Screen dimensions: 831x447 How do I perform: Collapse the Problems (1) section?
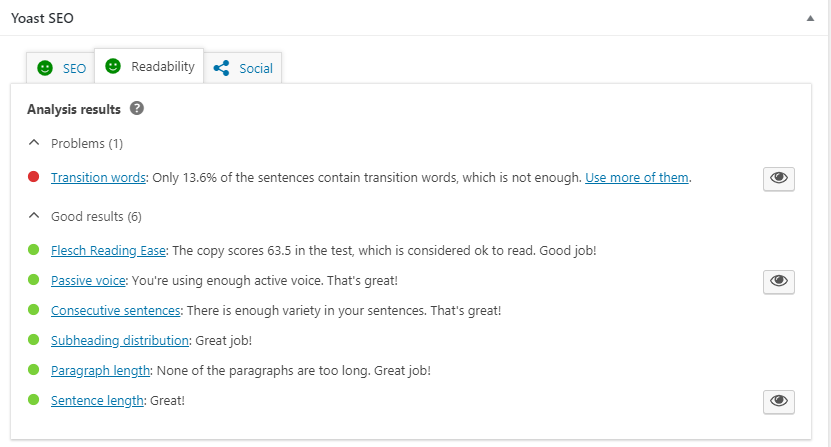pos(76,143)
